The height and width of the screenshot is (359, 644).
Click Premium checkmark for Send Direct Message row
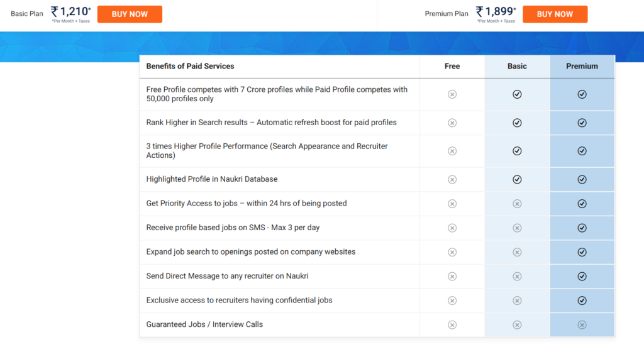click(x=582, y=277)
